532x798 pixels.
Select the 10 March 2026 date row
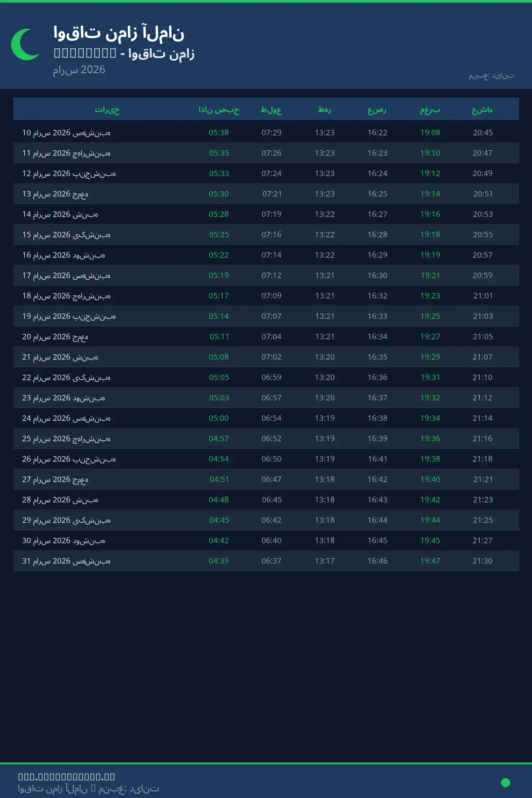click(66, 133)
